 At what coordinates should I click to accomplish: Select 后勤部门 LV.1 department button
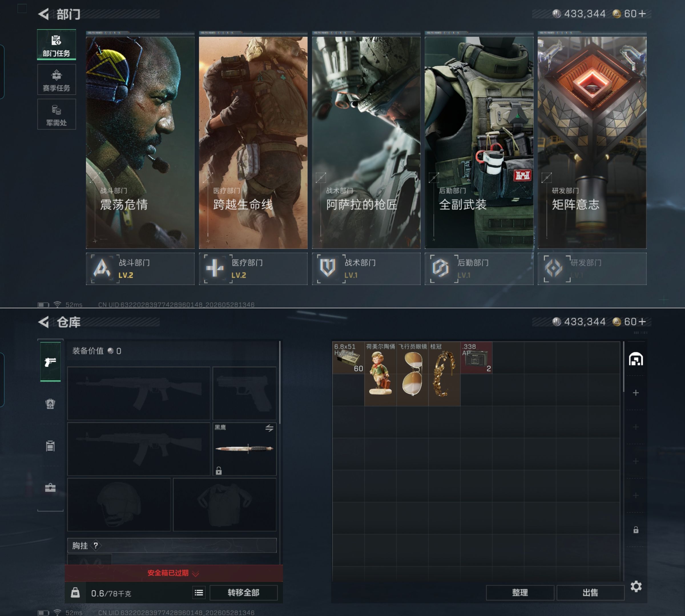pyautogui.click(x=479, y=269)
